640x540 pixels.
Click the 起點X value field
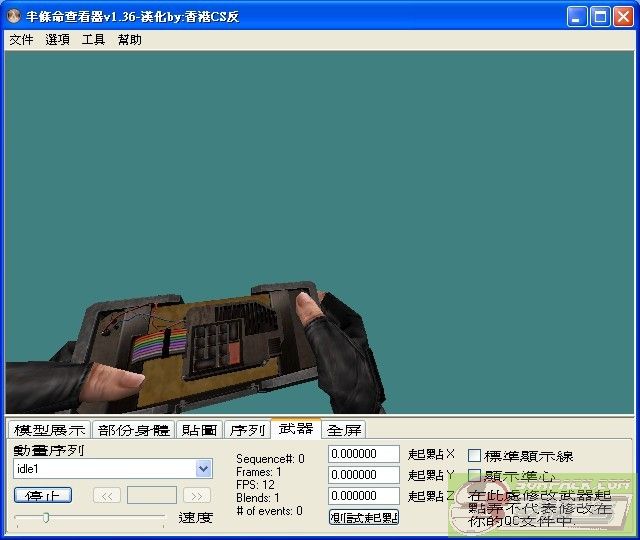point(364,454)
